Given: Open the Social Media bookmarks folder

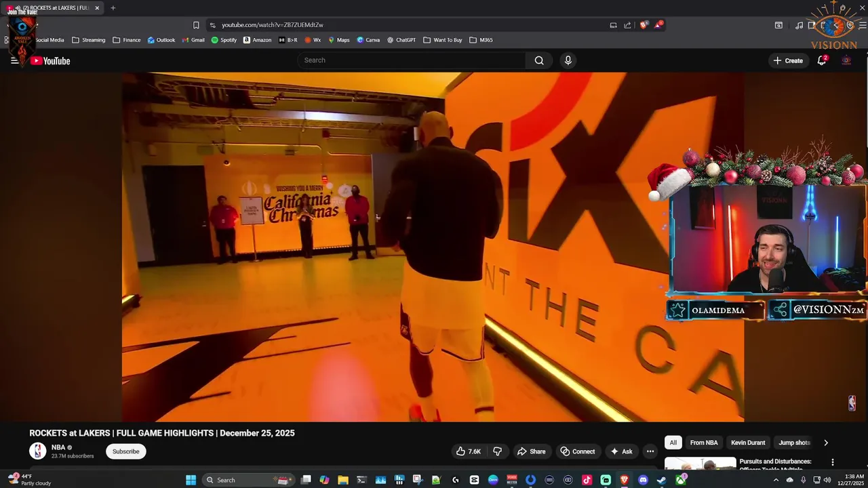Looking at the screenshot, I should (48, 40).
